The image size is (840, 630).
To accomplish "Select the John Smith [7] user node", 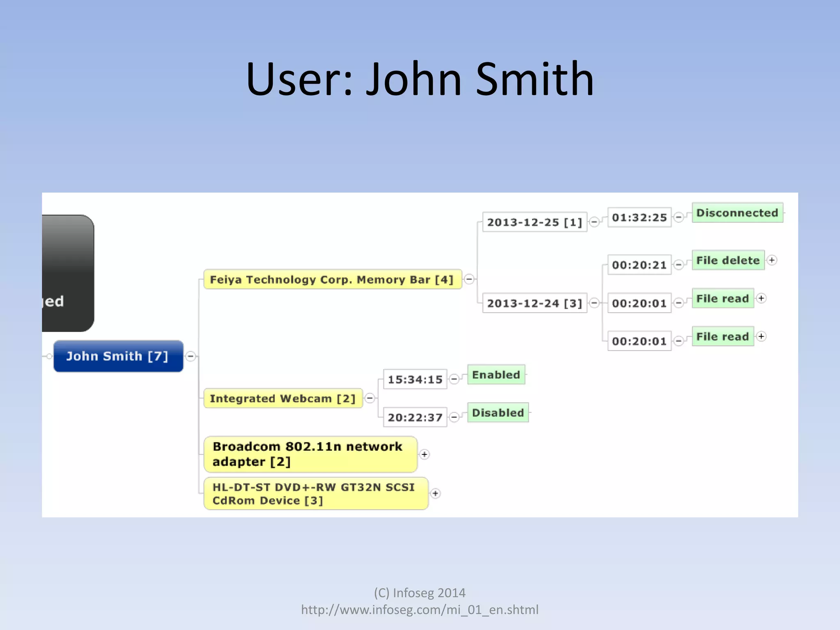I will (118, 356).
